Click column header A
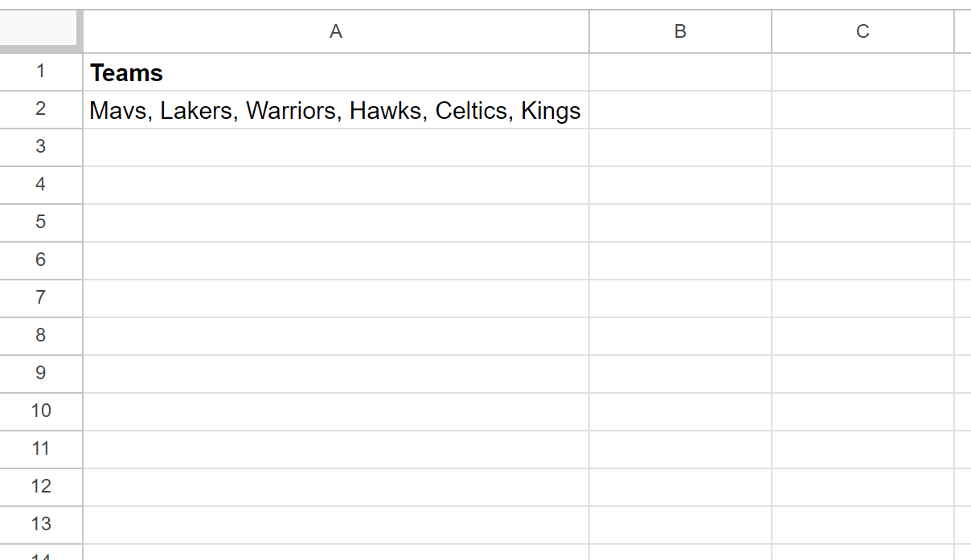Screen dimensions: 971x560 coord(335,31)
